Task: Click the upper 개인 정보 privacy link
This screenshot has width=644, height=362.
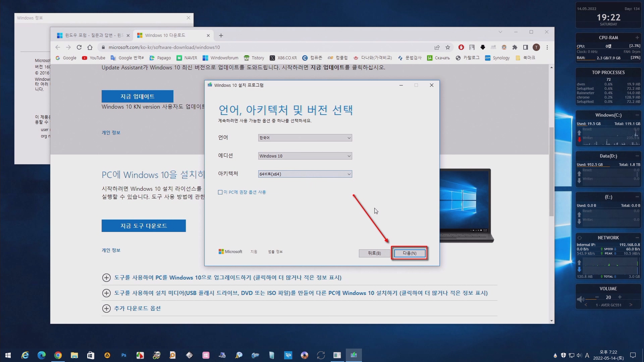Action: coord(111,132)
